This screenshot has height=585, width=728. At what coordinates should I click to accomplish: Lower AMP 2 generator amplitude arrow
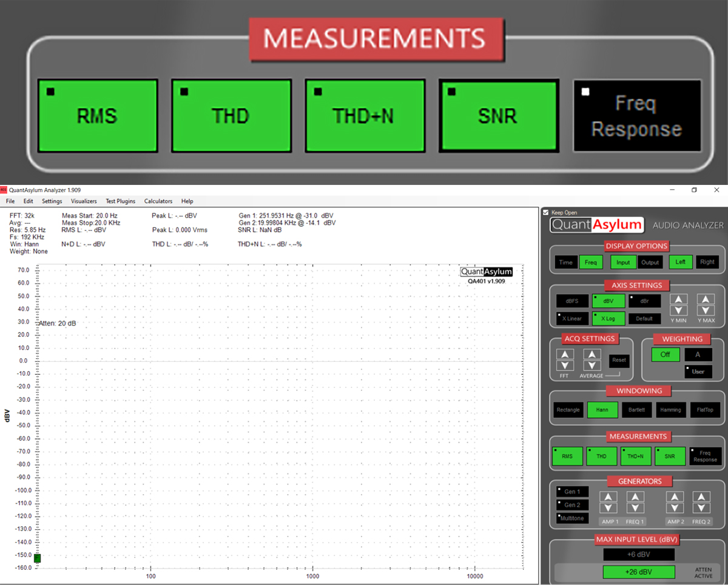tap(675, 508)
